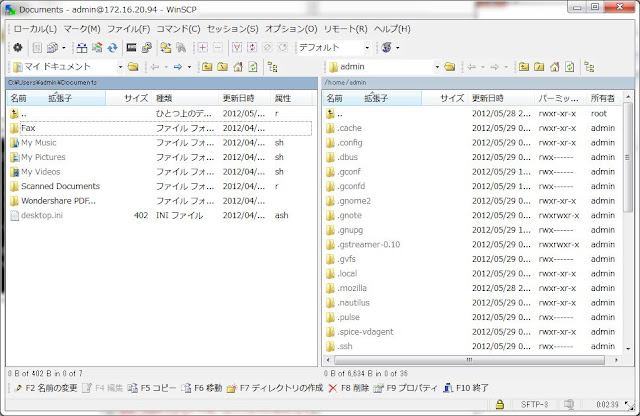Go to parent directory in local panel
Image resolution: width=640 pixels, height=416 pixels.
click(x=207, y=67)
